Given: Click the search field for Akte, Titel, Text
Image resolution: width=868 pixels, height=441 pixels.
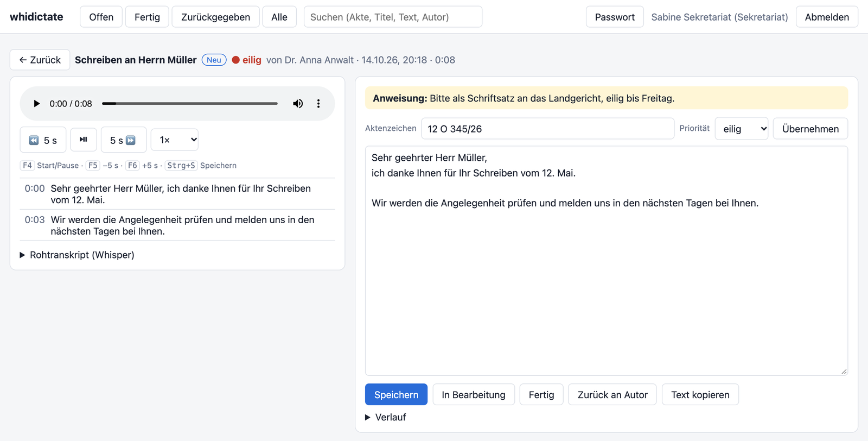Looking at the screenshot, I should [x=393, y=17].
